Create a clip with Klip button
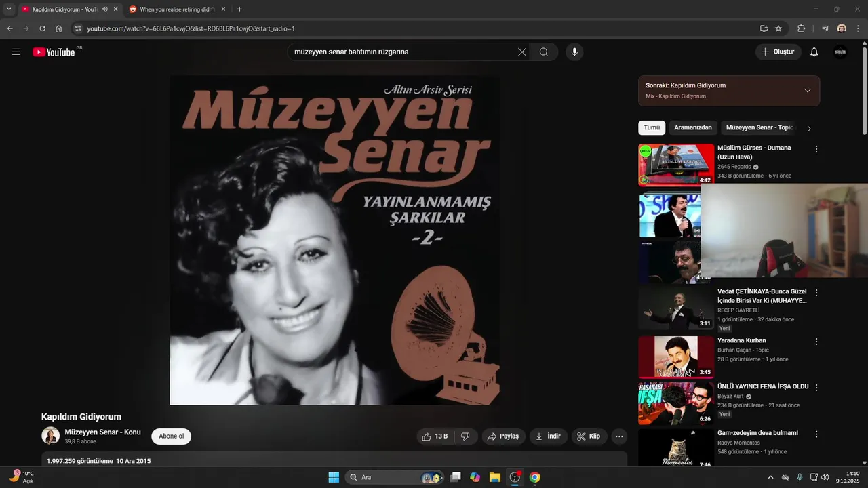Image resolution: width=868 pixels, height=488 pixels. pyautogui.click(x=589, y=436)
